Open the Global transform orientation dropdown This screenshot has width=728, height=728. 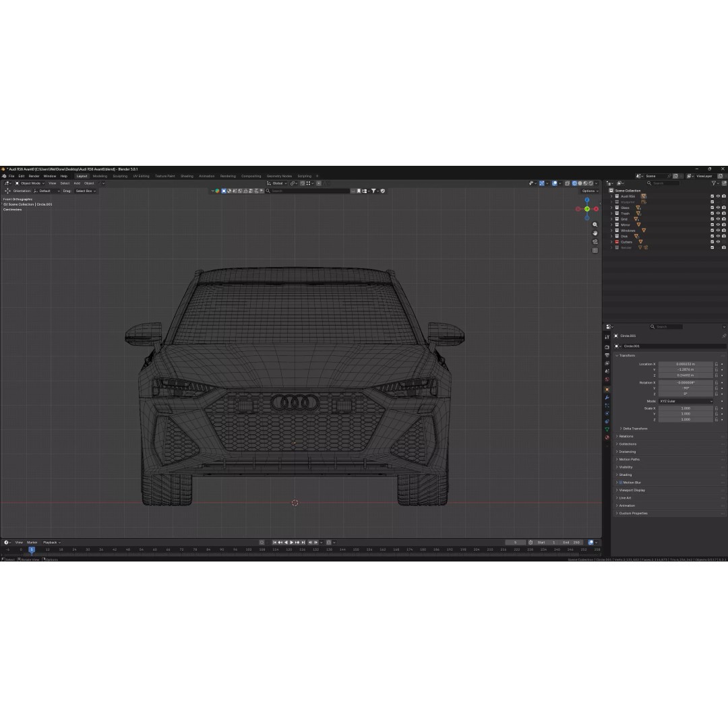pos(277,183)
